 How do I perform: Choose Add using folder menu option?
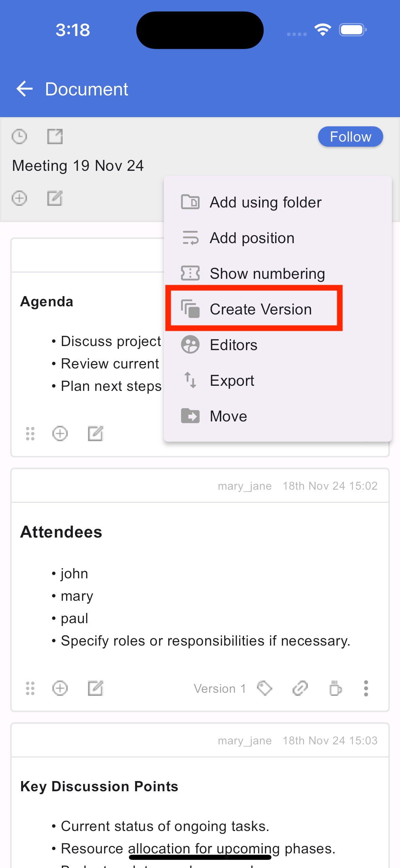click(278, 202)
